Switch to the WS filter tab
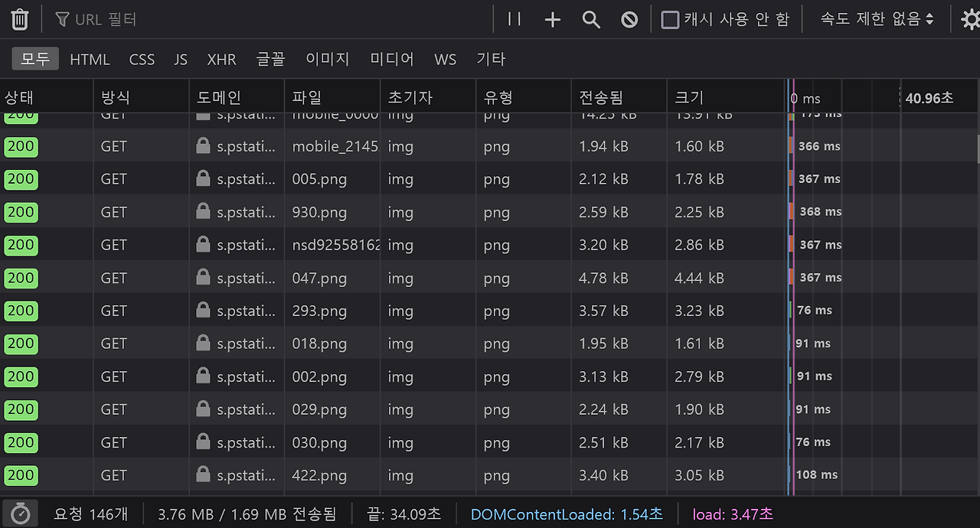Image resolution: width=980 pixels, height=528 pixels. 445,59
